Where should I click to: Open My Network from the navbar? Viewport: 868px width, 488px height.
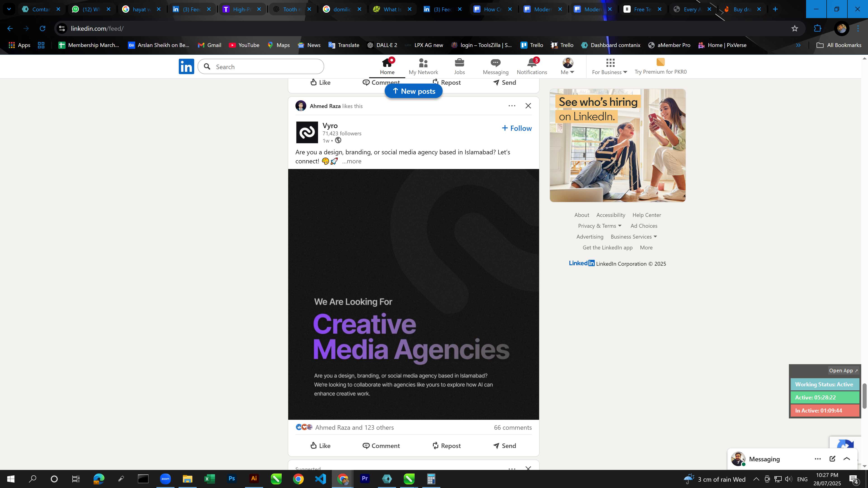coord(423,66)
